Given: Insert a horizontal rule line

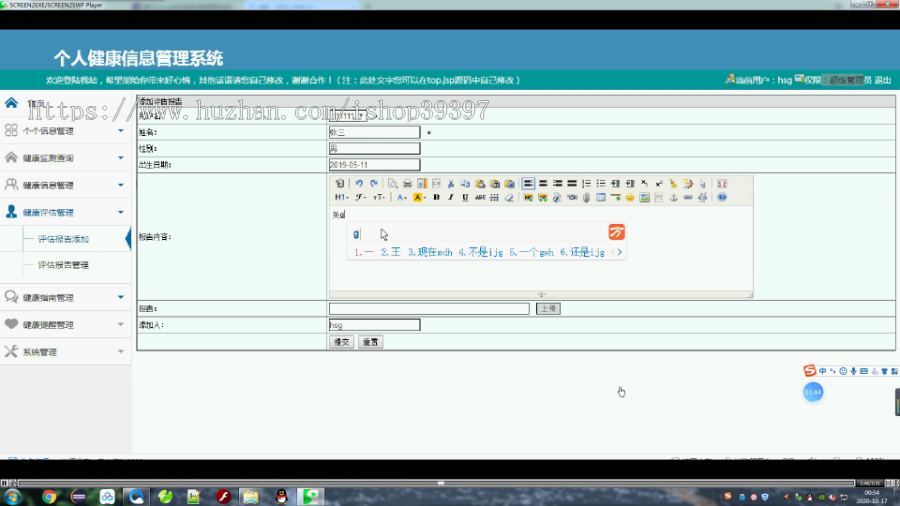Looking at the screenshot, I should coord(615,197).
